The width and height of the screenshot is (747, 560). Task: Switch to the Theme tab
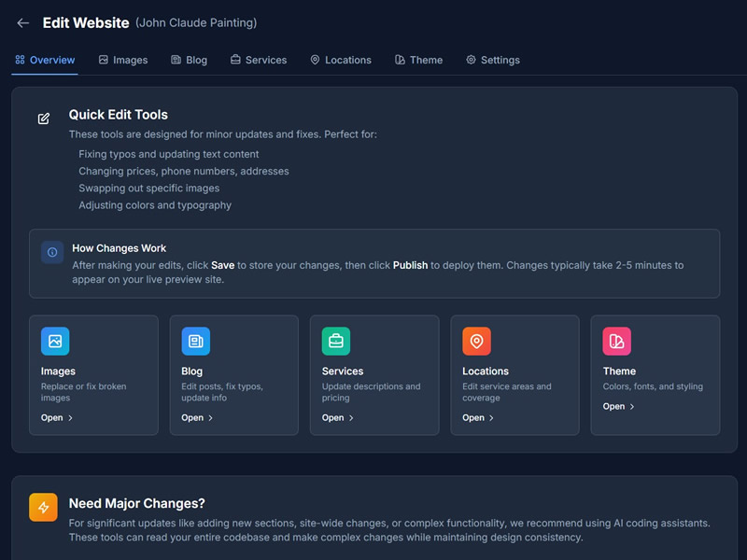(418, 60)
